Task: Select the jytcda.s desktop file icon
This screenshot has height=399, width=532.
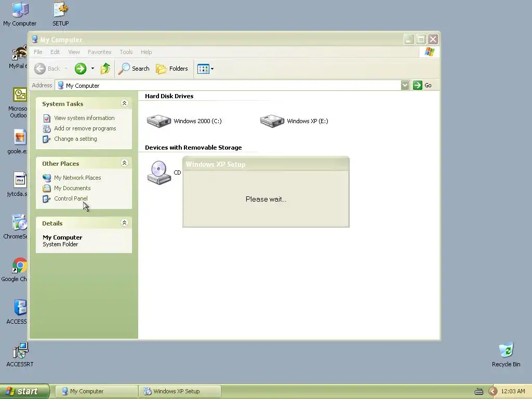Action: click(18, 184)
